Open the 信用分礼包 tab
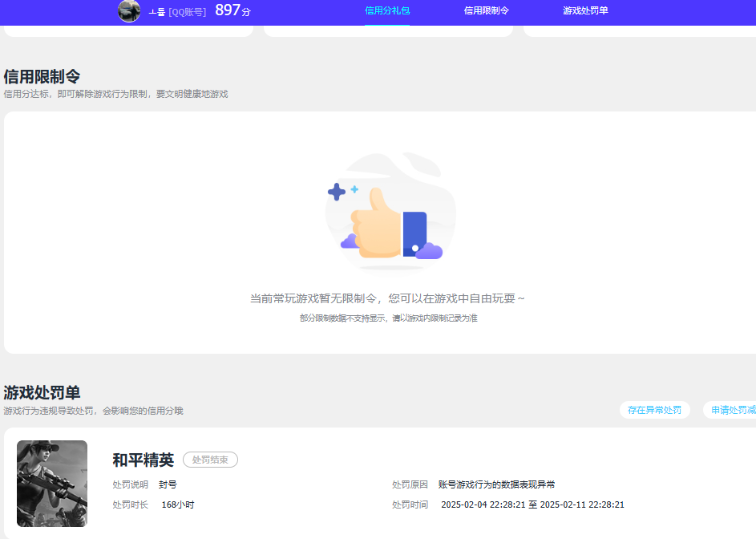The width and height of the screenshot is (756, 539). click(387, 12)
